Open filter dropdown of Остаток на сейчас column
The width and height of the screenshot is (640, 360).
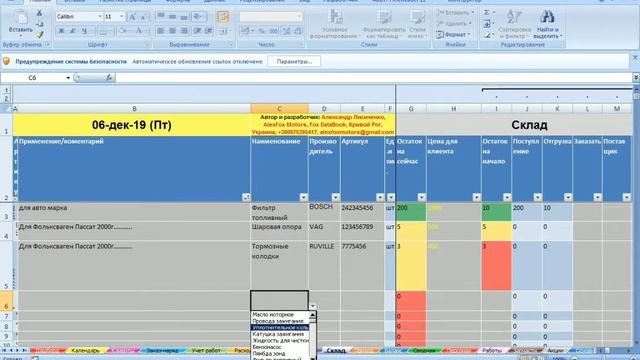click(x=421, y=198)
